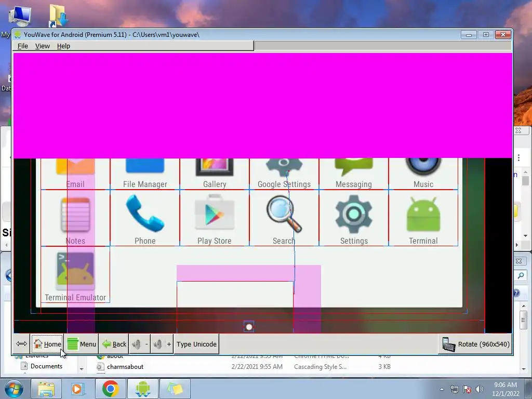The image size is (532, 399).
Task: Open the Windows Start menu
Action: point(14,389)
